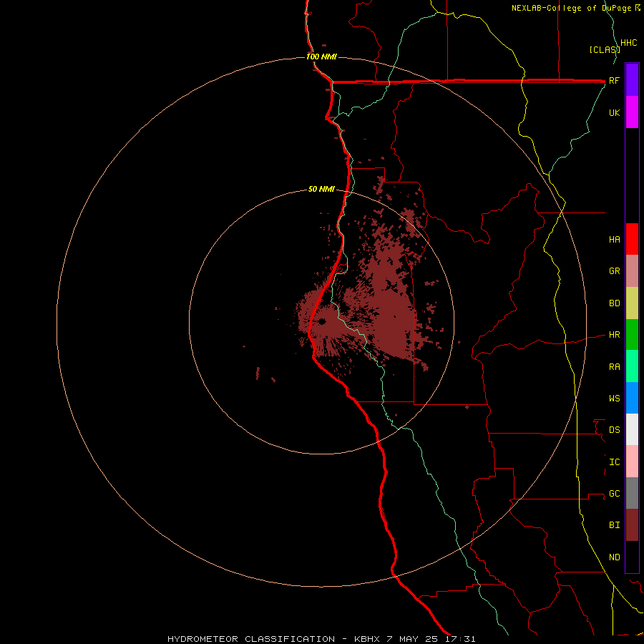Screen dimensions: 644x644
Task: Click the IC legend label text
Action: [615, 462]
